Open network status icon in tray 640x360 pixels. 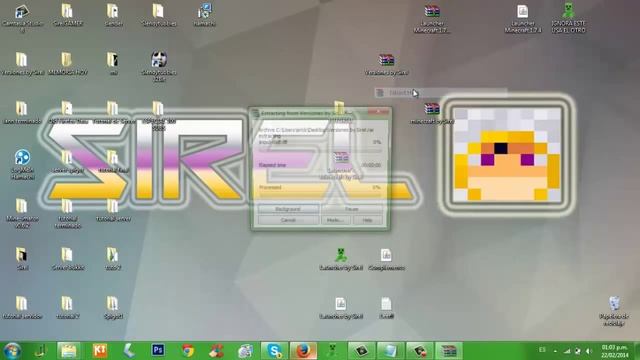(x=567, y=351)
